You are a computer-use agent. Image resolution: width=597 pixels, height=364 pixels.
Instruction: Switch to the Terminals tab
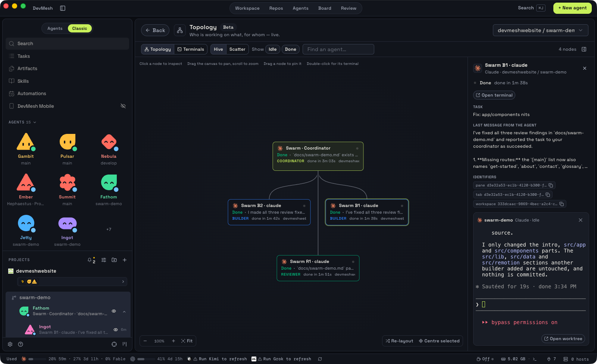pyautogui.click(x=191, y=49)
